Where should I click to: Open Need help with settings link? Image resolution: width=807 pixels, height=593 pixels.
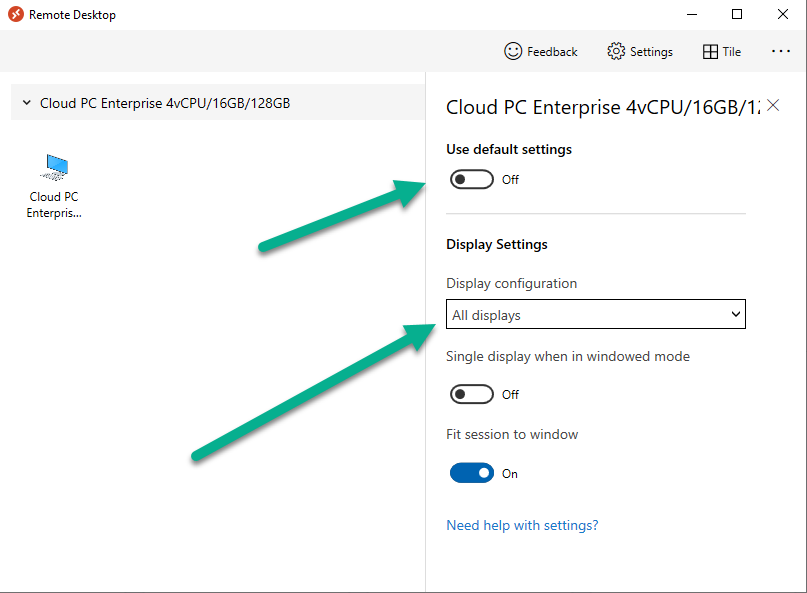(x=522, y=525)
